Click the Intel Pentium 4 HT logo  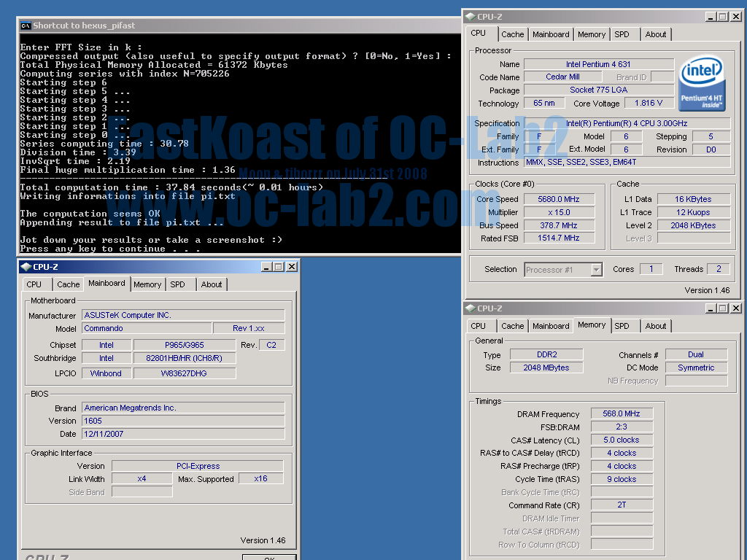point(702,85)
